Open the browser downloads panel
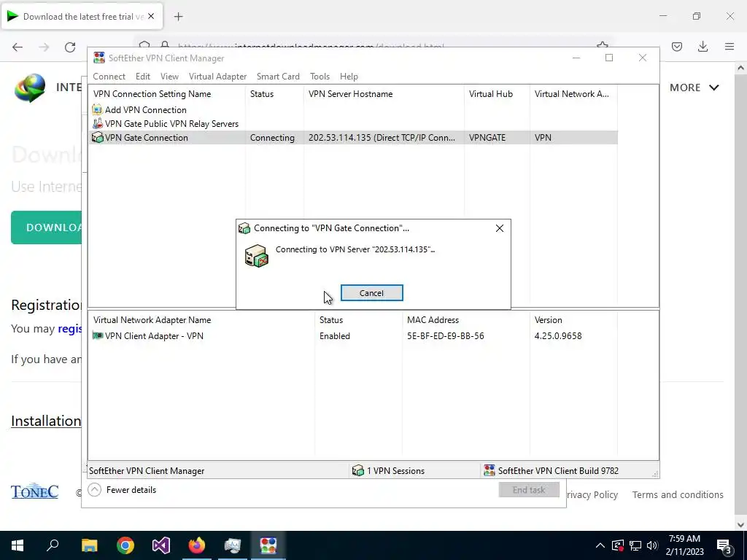 coord(703,47)
